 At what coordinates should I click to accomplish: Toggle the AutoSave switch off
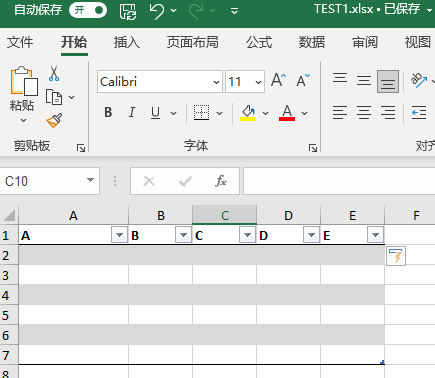coord(88,10)
